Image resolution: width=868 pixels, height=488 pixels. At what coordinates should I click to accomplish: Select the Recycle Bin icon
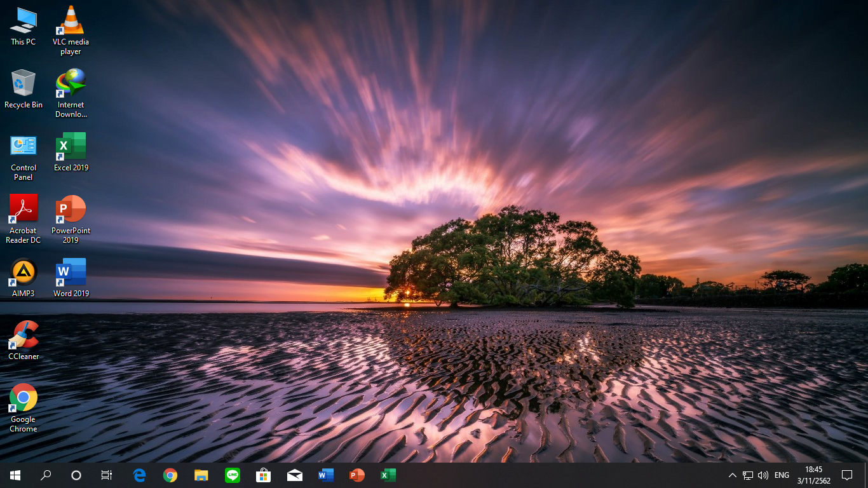click(x=24, y=90)
